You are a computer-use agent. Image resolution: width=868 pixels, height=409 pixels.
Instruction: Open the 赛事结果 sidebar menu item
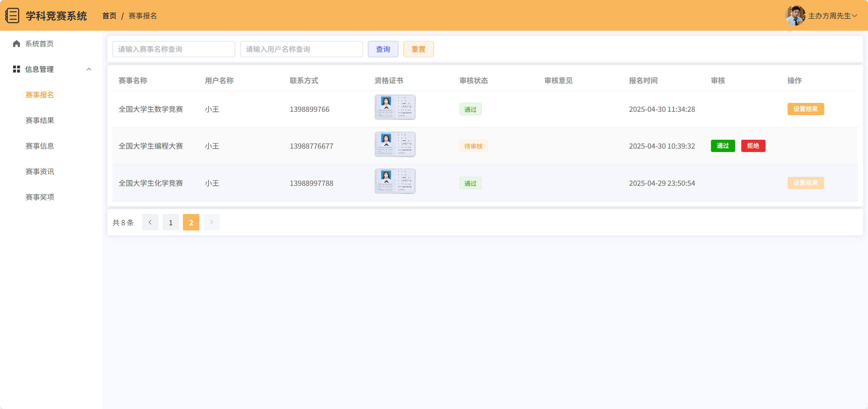40,120
